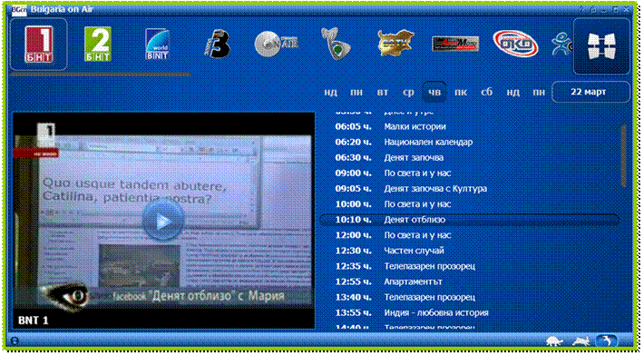
Task: Click the program schedule vertical scrollbar
Action: [624, 156]
